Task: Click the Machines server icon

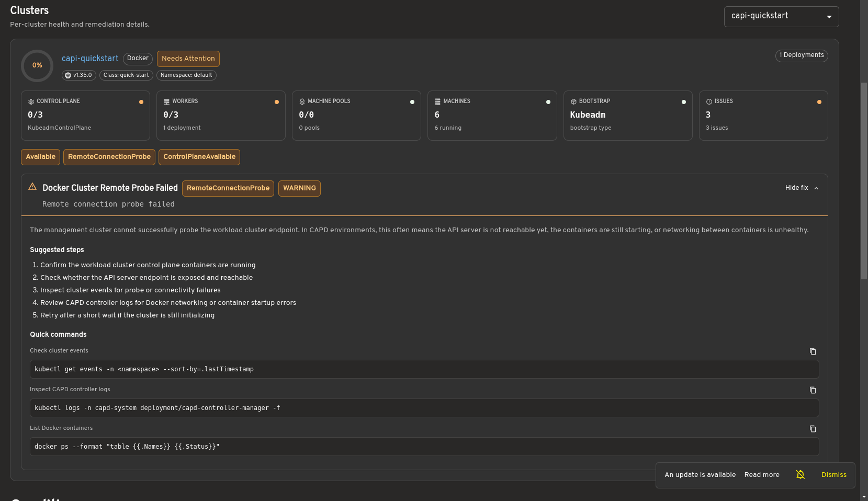Action: tap(437, 101)
